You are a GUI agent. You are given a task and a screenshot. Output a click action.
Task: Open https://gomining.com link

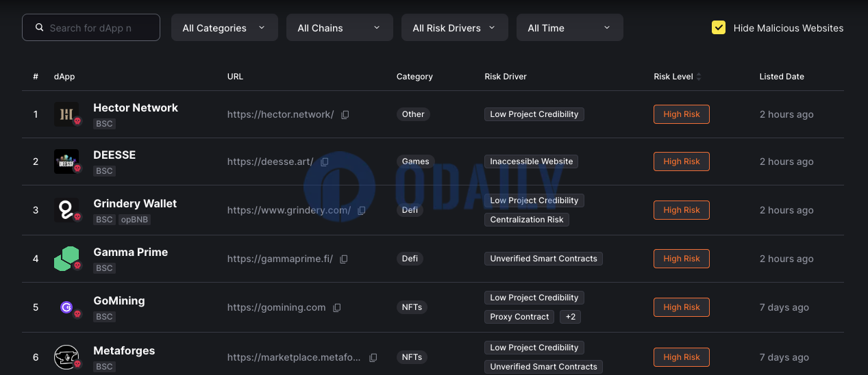(277, 307)
